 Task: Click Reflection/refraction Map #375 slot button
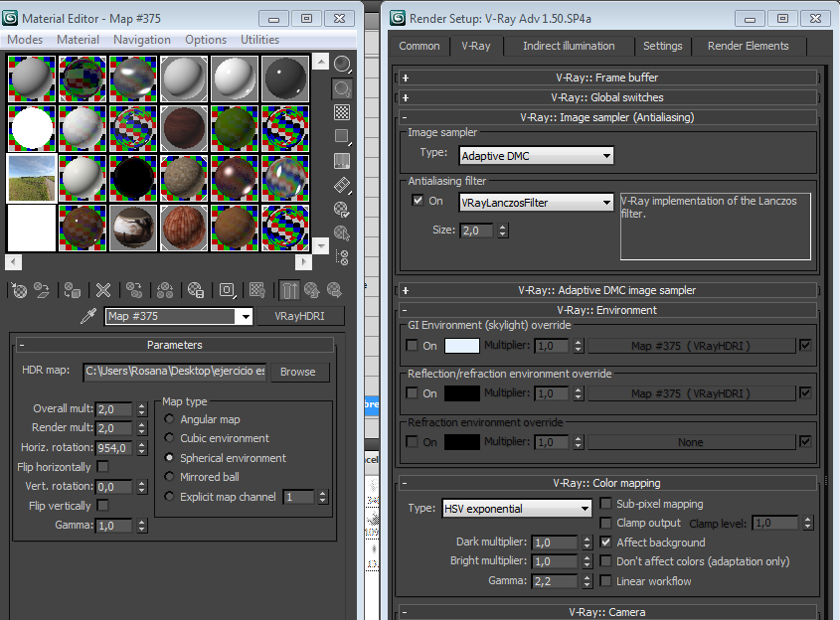tap(691, 393)
